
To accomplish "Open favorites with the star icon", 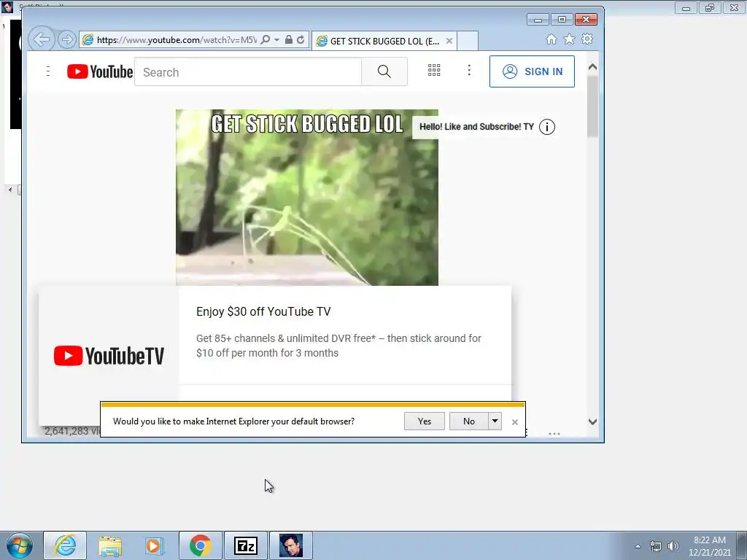I will point(569,39).
